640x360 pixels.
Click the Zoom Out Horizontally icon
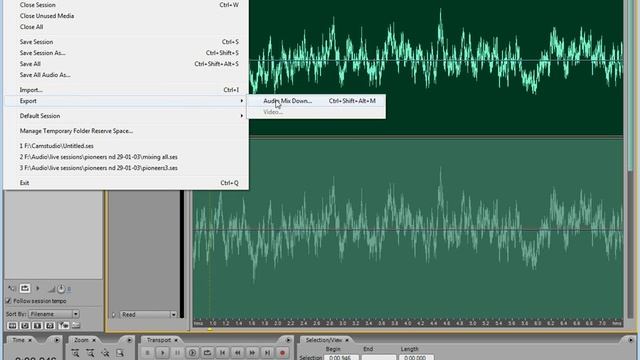point(90,353)
